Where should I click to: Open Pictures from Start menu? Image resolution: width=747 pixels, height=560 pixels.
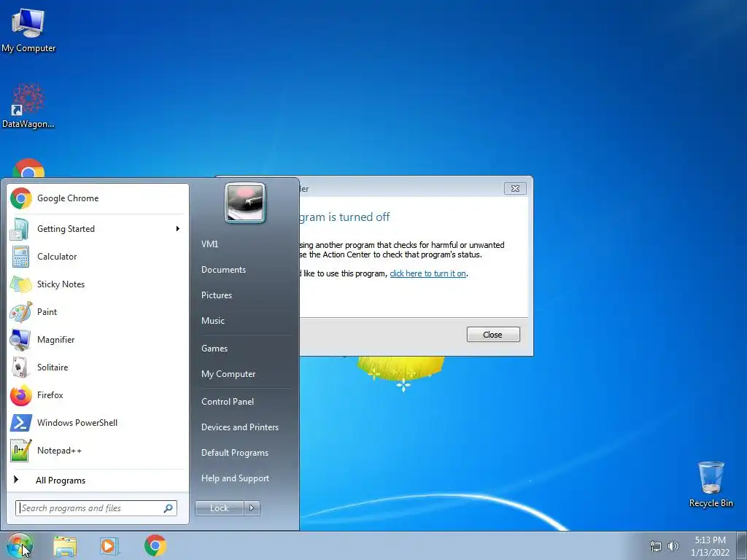(x=217, y=295)
